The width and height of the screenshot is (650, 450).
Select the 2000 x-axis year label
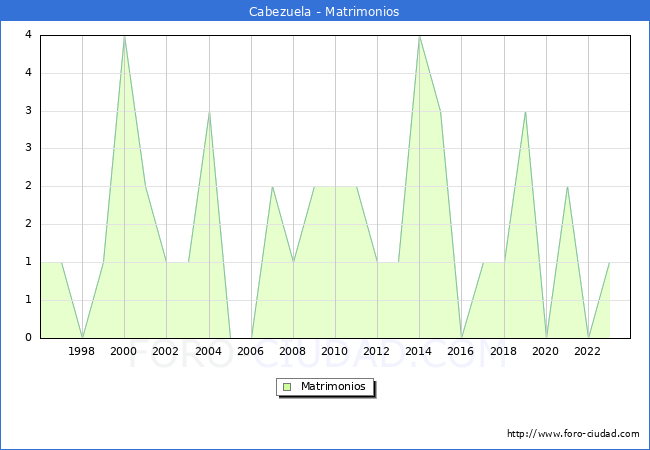point(124,351)
